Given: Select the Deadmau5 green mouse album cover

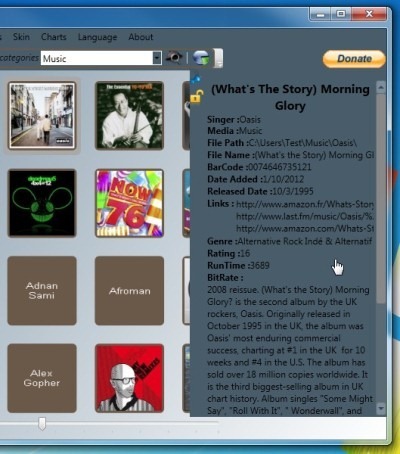Looking at the screenshot, I should pos(42,203).
